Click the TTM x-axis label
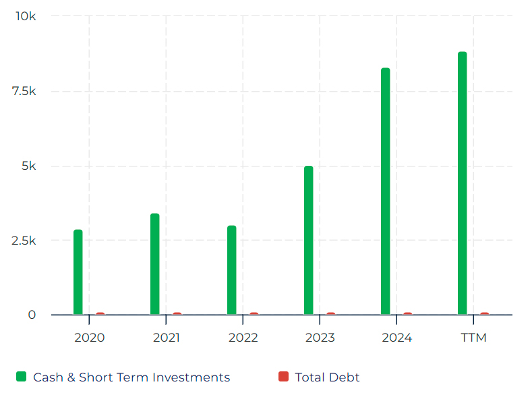Image resolution: width=532 pixels, height=399 pixels. click(473, 337)
